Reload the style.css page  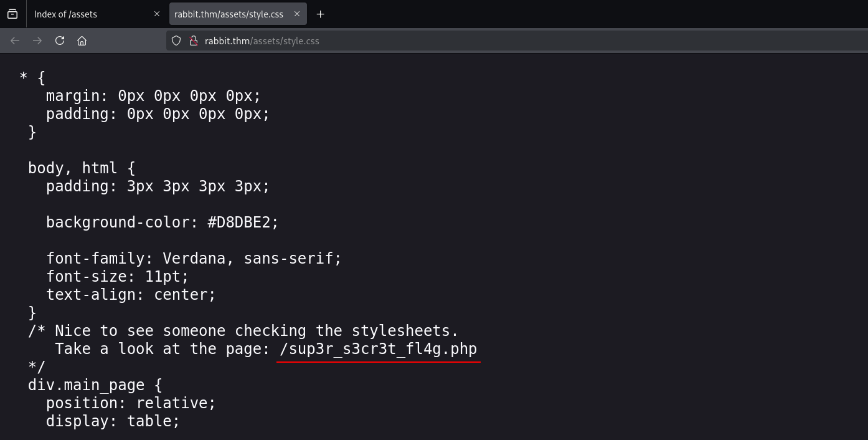[x=60, y=41]
